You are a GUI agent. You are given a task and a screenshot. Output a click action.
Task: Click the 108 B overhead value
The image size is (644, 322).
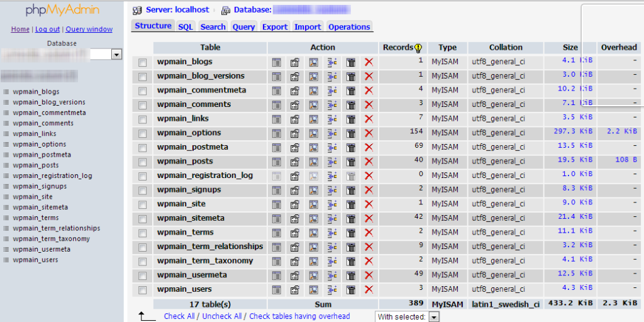pyautogui.click(x=626, y=159)
